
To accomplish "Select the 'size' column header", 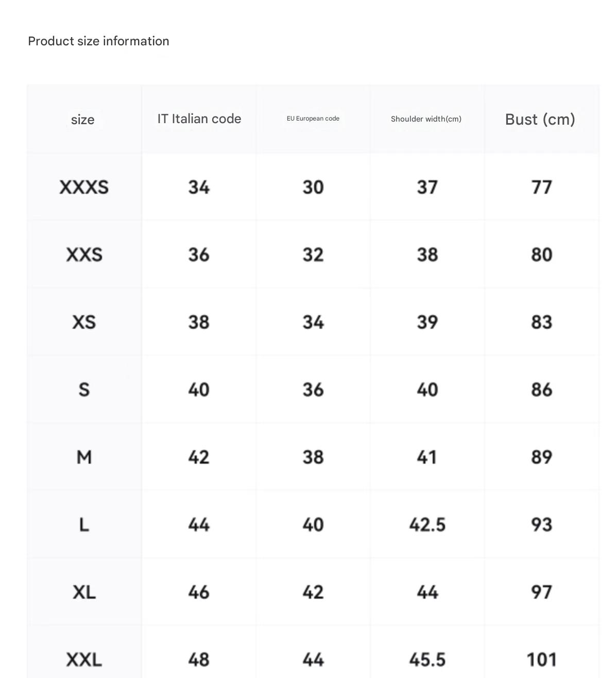I will 83,120.
